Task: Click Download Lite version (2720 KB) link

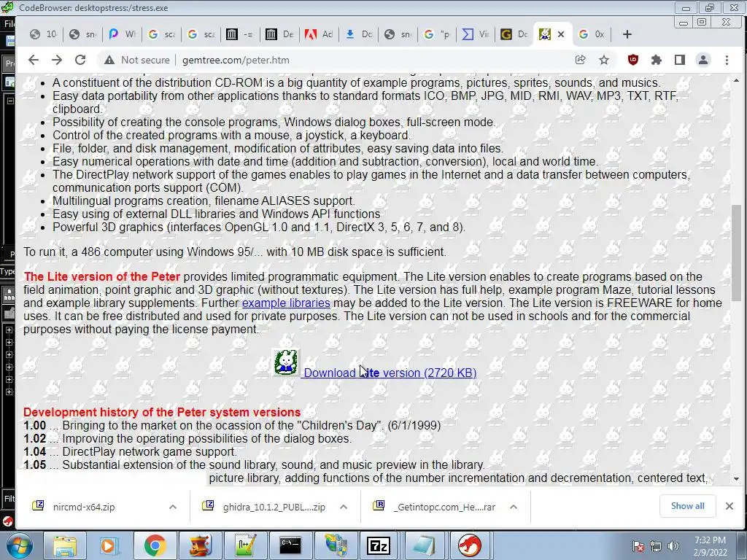Action: coord(390,373)
